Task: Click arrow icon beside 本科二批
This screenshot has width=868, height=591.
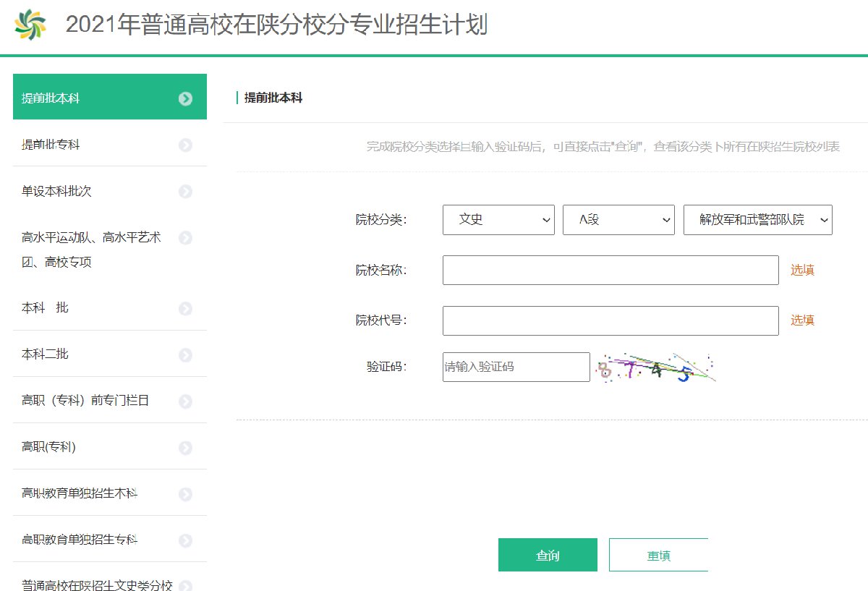Action: pyautogui.click(x=185, y=355)
